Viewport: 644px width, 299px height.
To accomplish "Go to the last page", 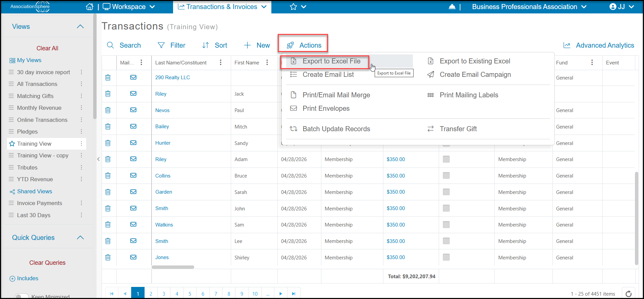I will (293, 294).
